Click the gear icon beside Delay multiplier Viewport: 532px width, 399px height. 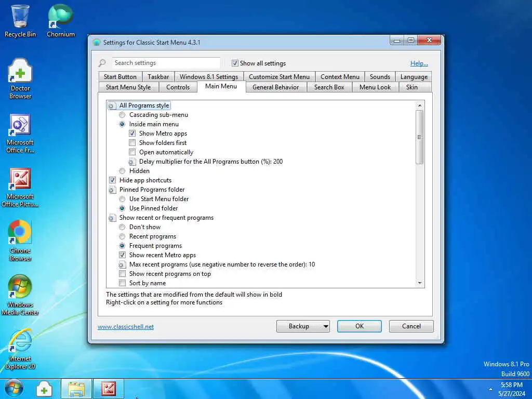coord(131,162)
